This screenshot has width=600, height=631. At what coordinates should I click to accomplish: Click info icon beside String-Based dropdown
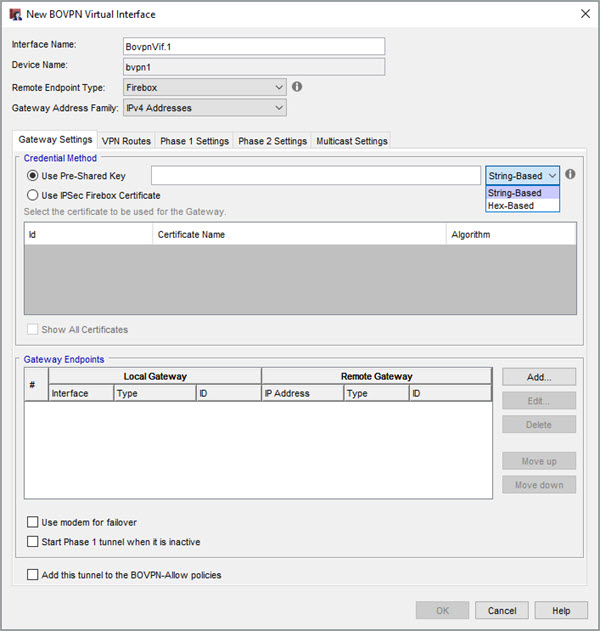[570, 174]
